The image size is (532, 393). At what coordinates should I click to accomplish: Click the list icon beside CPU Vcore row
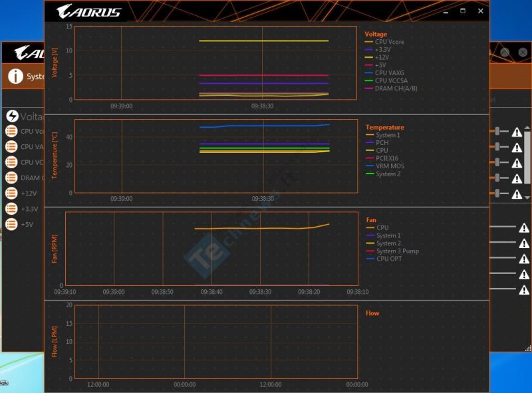[11, 131]
